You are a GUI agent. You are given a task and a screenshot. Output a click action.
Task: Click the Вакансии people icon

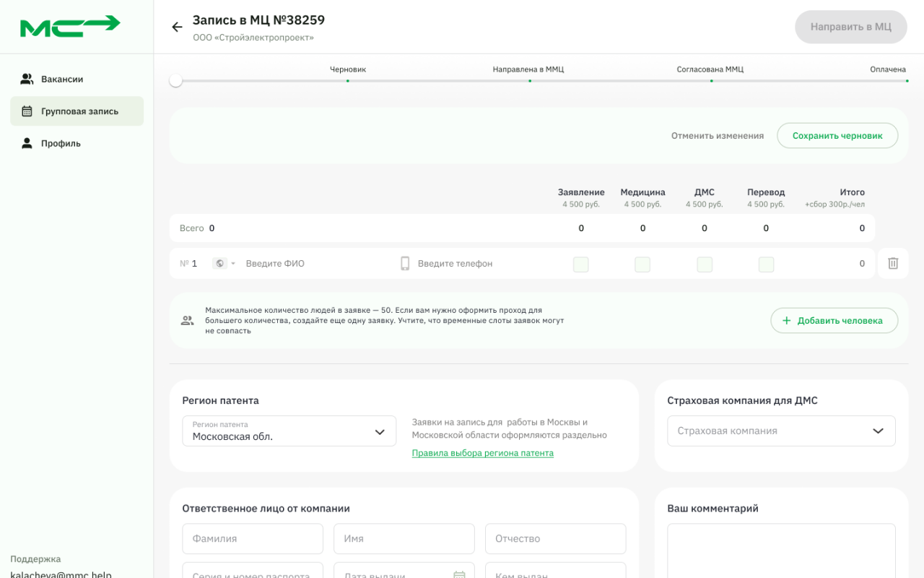27,79
